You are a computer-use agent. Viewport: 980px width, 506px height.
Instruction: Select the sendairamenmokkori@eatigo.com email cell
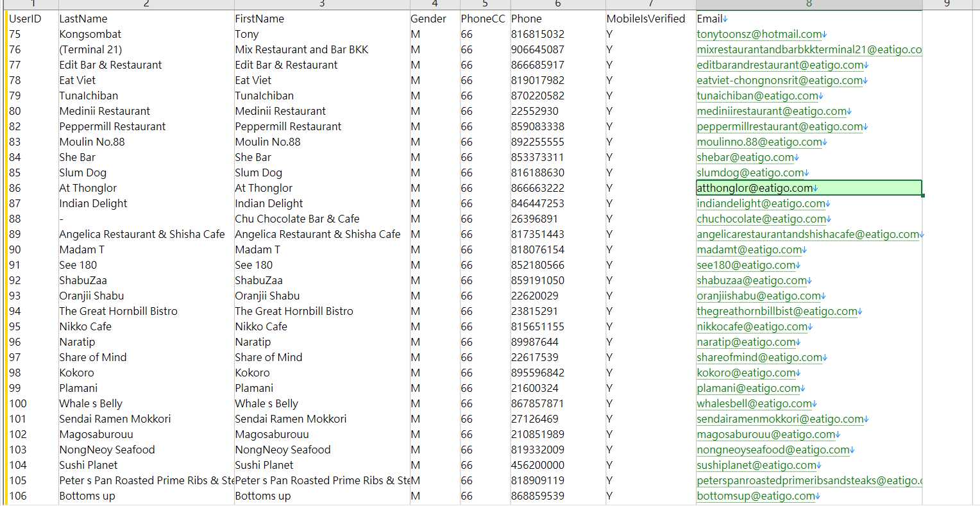[809, 419]
